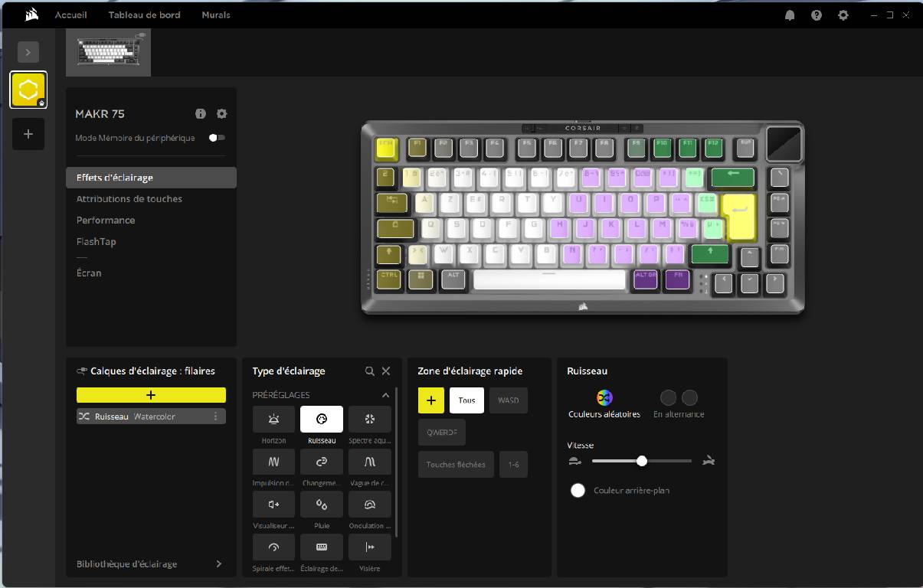This screenshot has height=588, width=923.
Task: Open Bibliothèque d'éclairage
Action: 150,564
